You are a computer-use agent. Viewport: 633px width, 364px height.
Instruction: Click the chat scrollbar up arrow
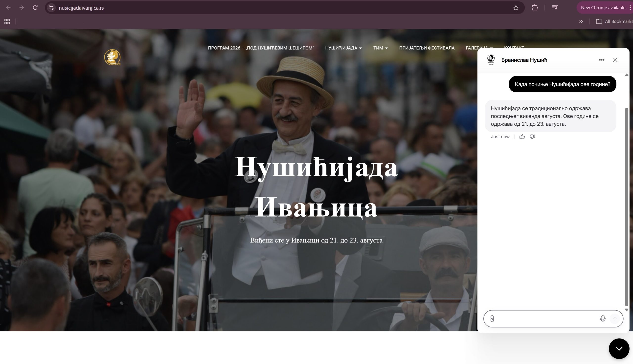pos(627,75)
